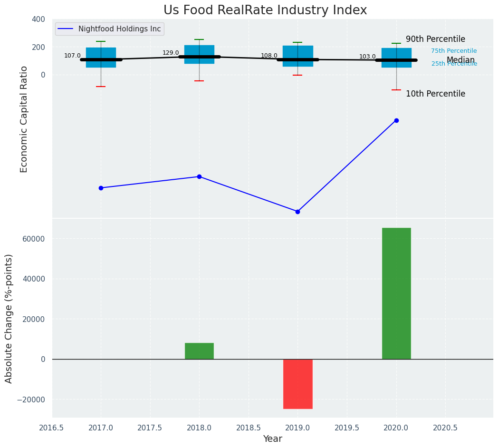
Task: Click the 10th Percentile annotation
Action: tap(435, 94)
